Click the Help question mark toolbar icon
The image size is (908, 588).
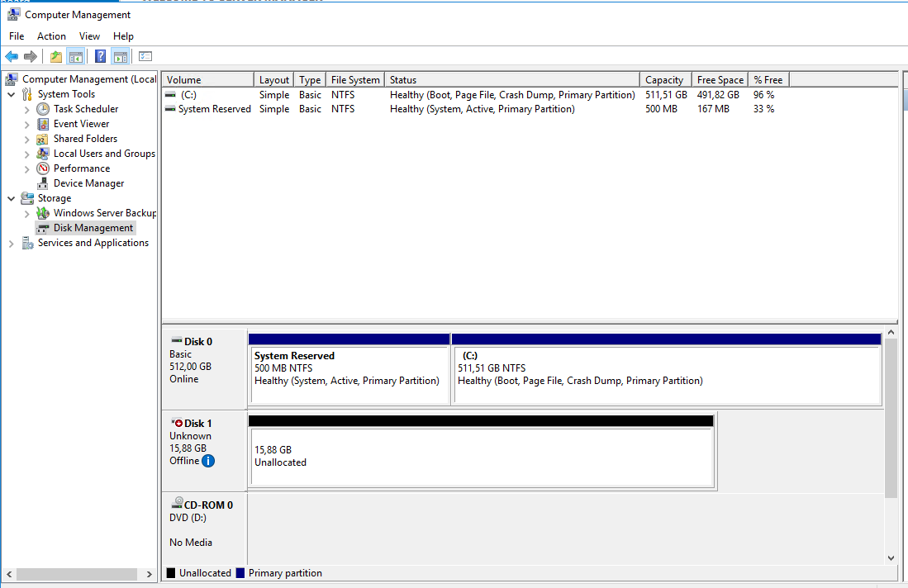[x=100, y=56]
